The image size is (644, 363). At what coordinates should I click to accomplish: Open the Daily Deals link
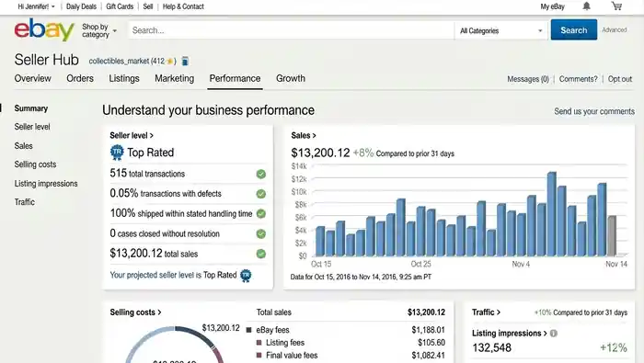pos(81,6)
